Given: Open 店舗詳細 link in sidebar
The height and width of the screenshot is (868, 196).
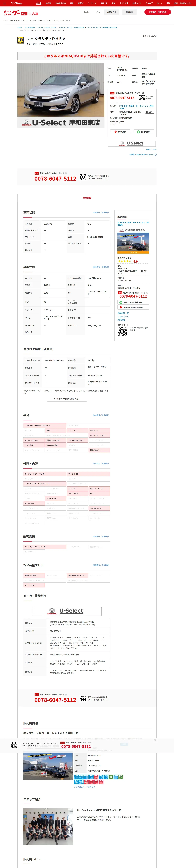Looking at the screenshot, I should 121,320.
